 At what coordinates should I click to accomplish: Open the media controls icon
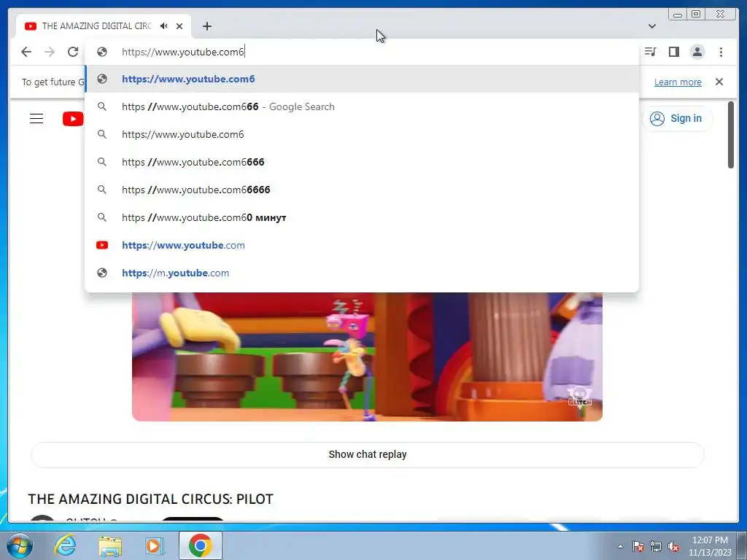pyautogui.click(x=650, y=52)
